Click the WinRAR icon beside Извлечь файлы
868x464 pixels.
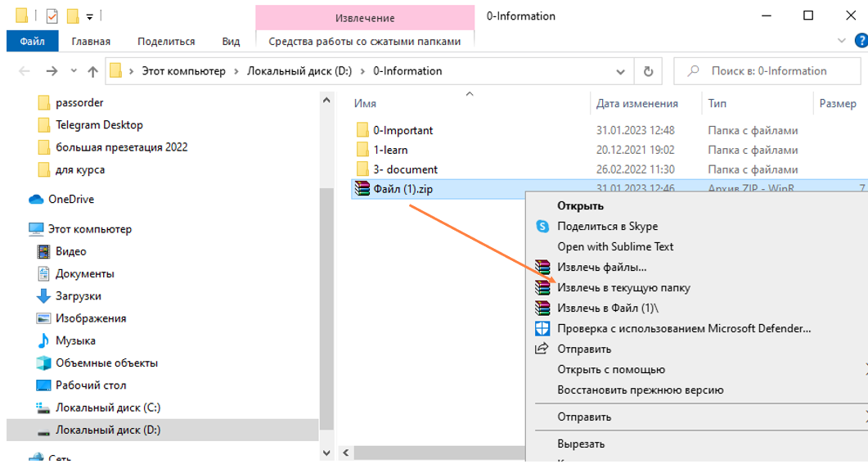point(542,267)
